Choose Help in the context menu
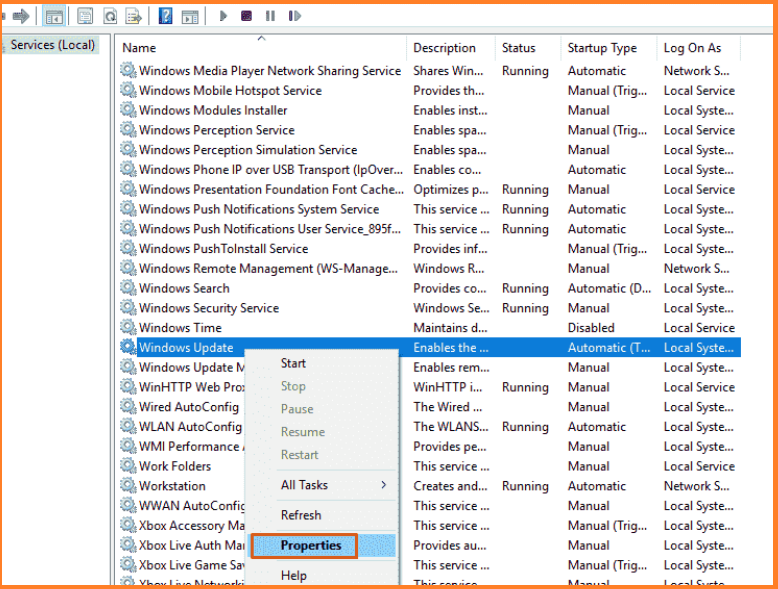778x589 pixels. (x=294, y=576)
